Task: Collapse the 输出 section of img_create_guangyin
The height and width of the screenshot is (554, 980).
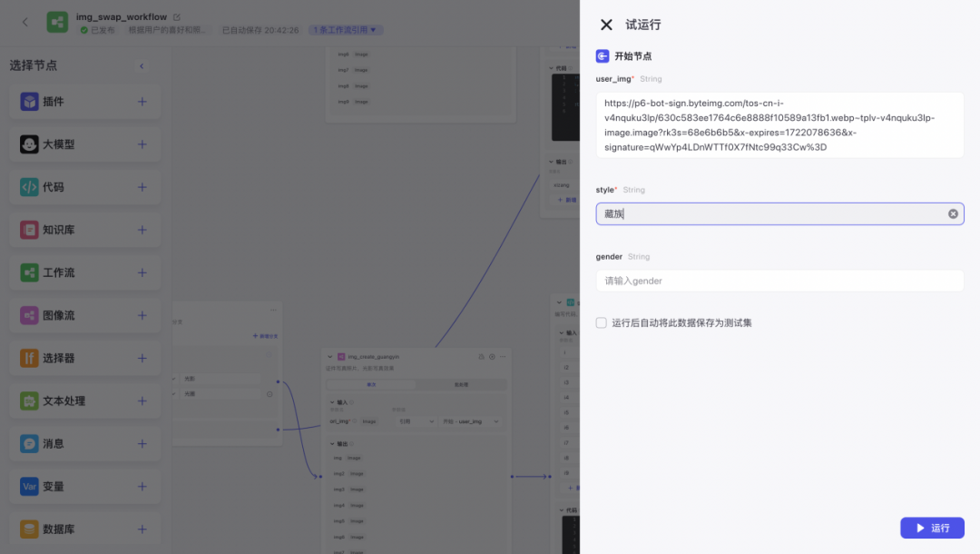Action: [x=332, y=444]
